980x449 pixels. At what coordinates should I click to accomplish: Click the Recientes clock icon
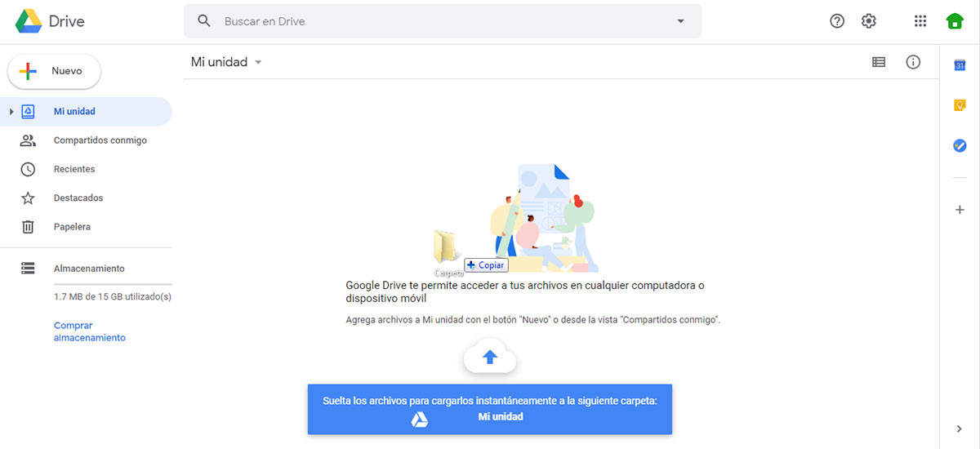(x=28, y=169)
